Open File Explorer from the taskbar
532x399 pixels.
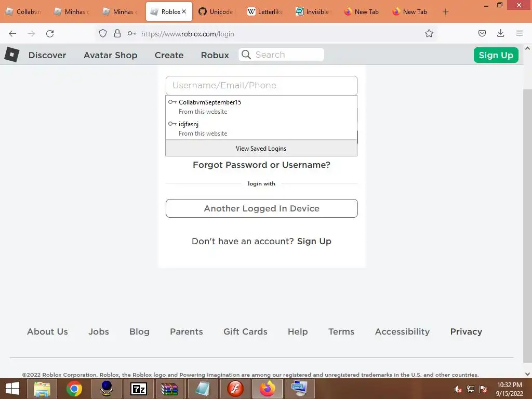tap(42, 389)
